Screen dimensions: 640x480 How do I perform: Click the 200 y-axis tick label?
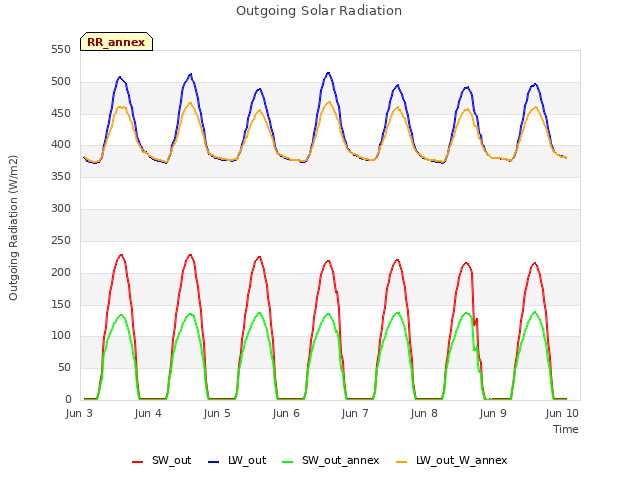[61, 272]
